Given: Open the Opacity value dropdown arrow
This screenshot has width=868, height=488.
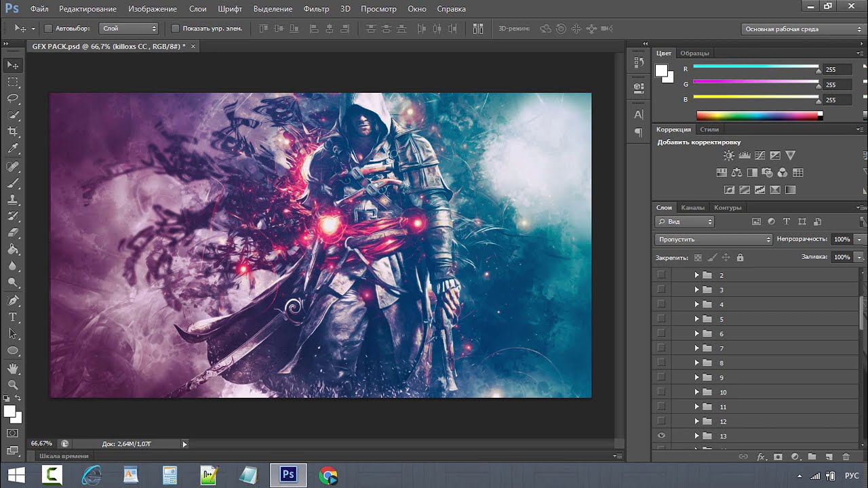Looking at the screenshot, I should [x=860, y=239].
